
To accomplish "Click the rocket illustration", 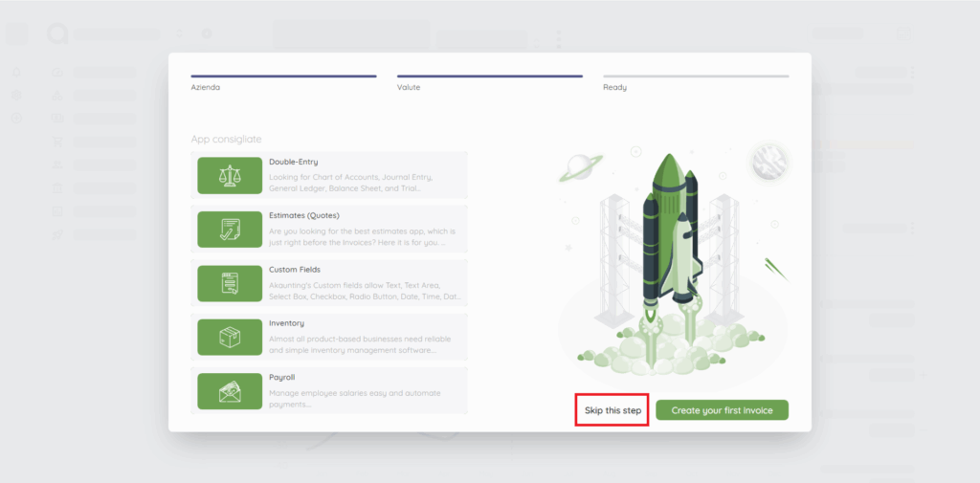I will pyautogui.click(x=672, y=249).
